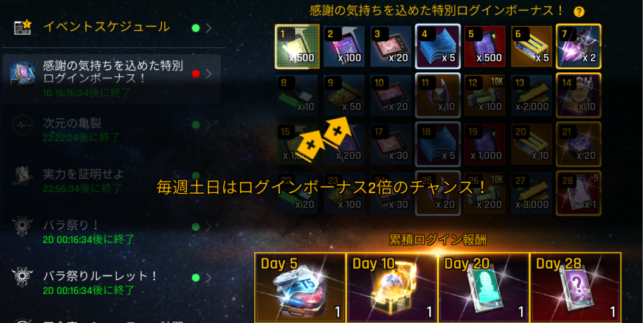Select the day 28 reward icon
Image resolution: width=644 pixels, height=323 pixels.
click(x=578, y=193)
